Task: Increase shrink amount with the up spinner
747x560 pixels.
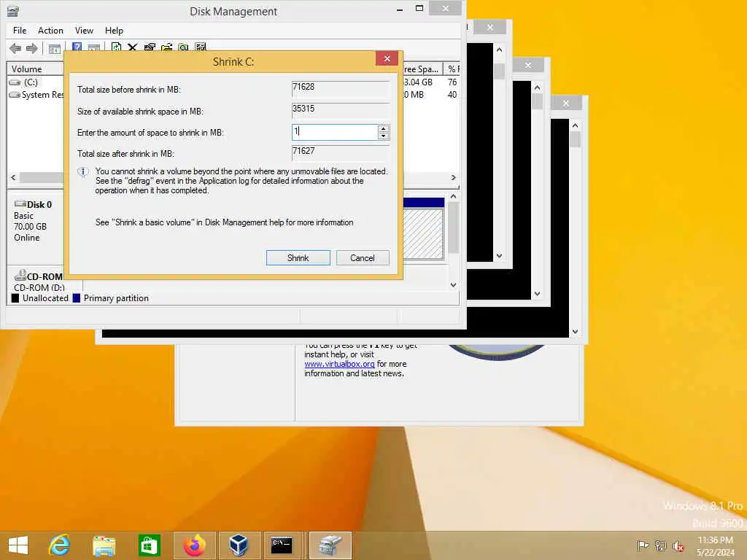Action: click(x=384, y=128)
